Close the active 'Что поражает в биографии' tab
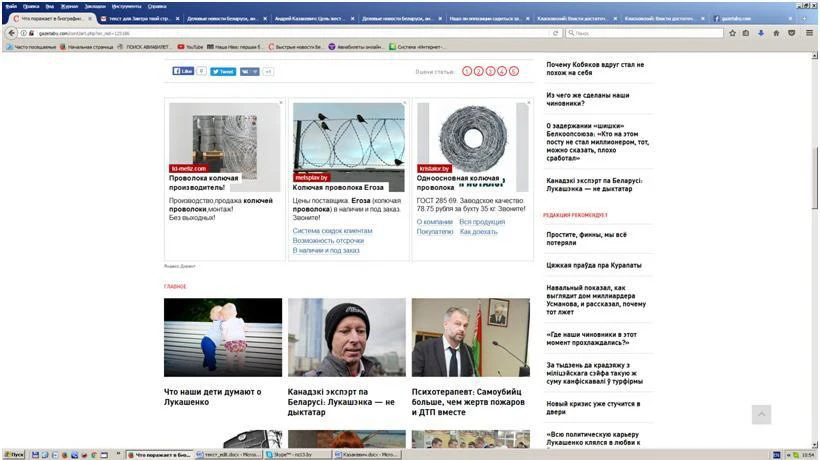 click(x=90, y=18)
